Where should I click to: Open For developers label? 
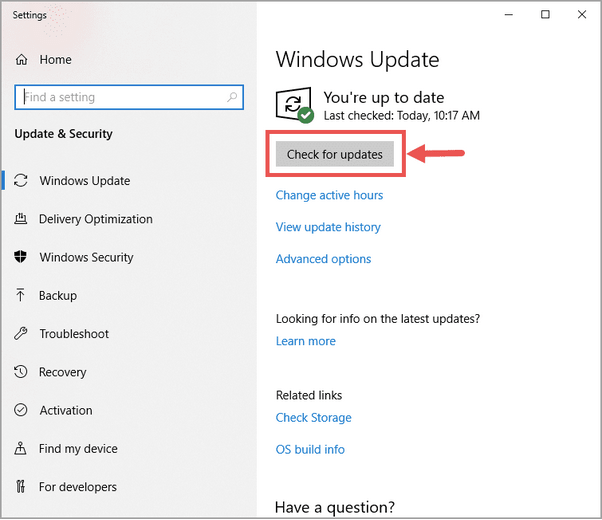click(x=78, y=487)
